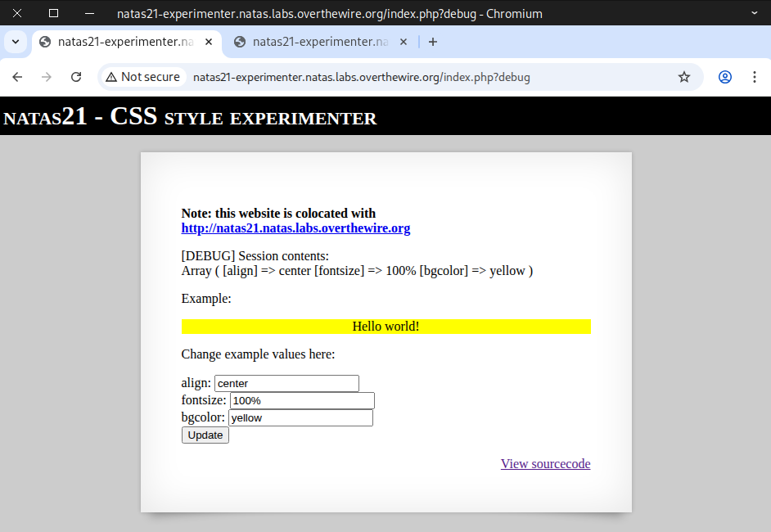Focus the fontsize input field
The image size is (771, 532).
tap(302, 401)
